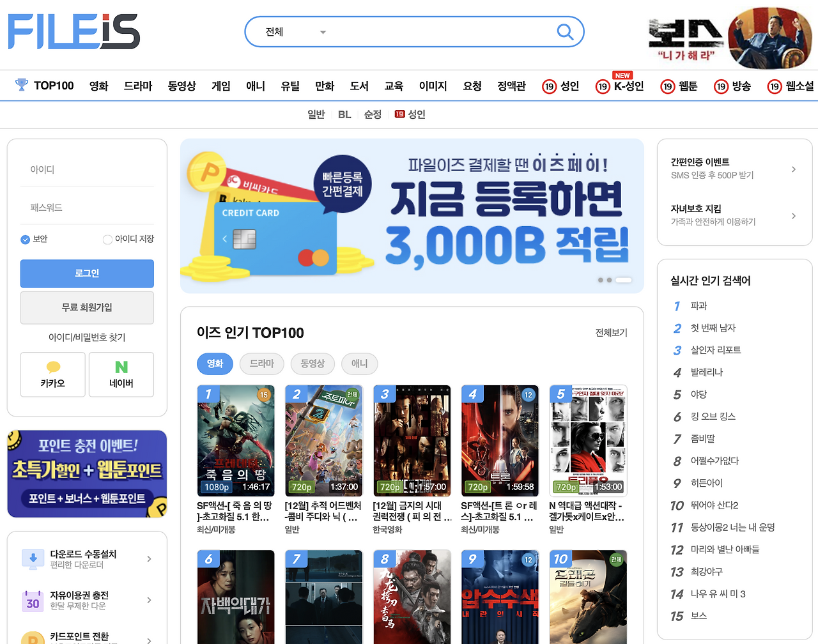This screenshot has width=818, height=644.
Task: Open the 만화 menu in the navigation bar
Action: [325, 86]
